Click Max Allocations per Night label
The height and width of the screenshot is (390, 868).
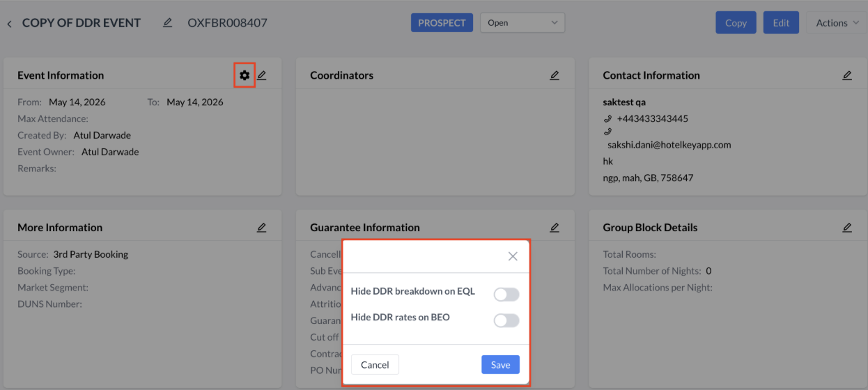click(658, 288)
